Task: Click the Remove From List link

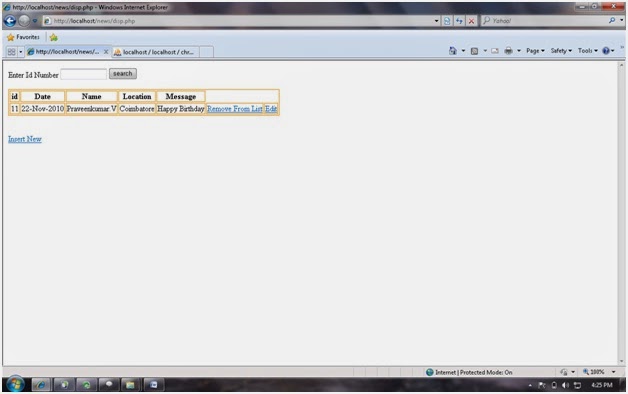Action: [x=235, y=109]
